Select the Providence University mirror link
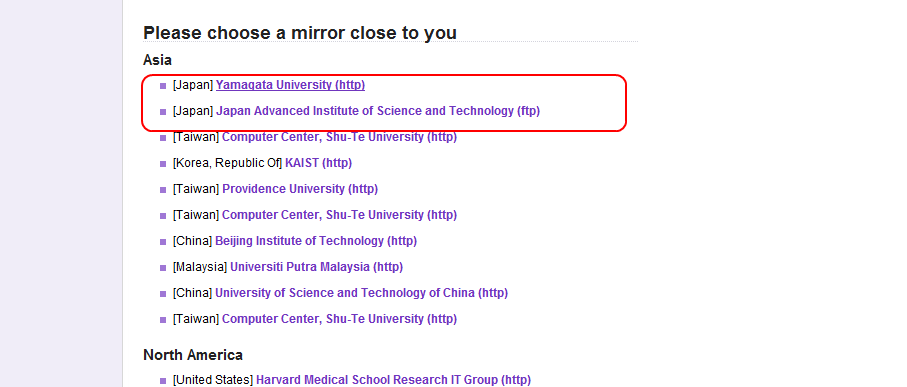 (x=300, y=189)
